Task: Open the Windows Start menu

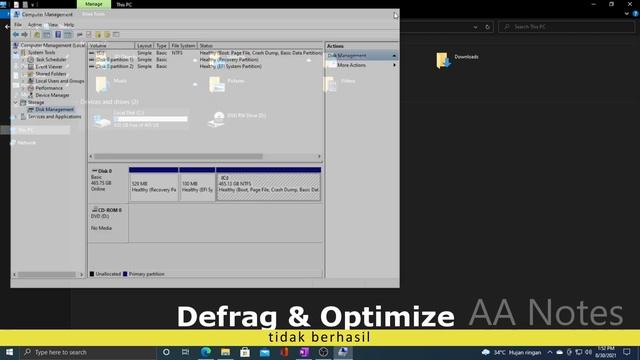Action: (9, 352)
